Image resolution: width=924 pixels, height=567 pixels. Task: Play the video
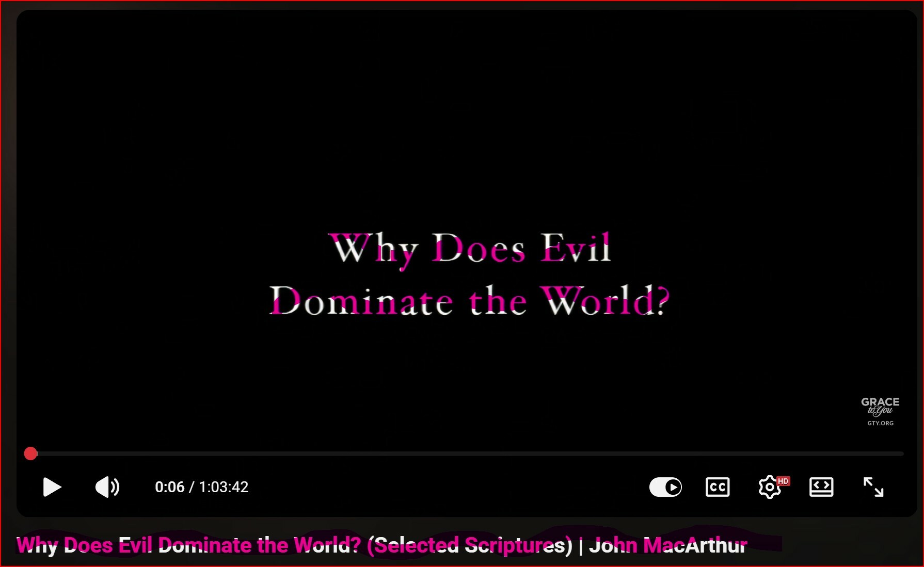[x=52, y=487]
